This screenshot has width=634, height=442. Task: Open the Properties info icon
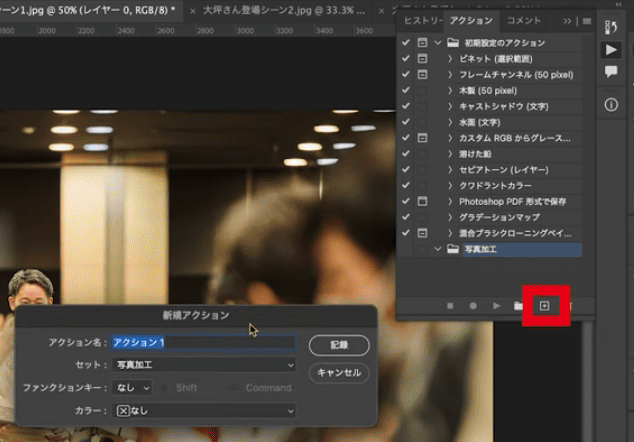click(611, 104)
